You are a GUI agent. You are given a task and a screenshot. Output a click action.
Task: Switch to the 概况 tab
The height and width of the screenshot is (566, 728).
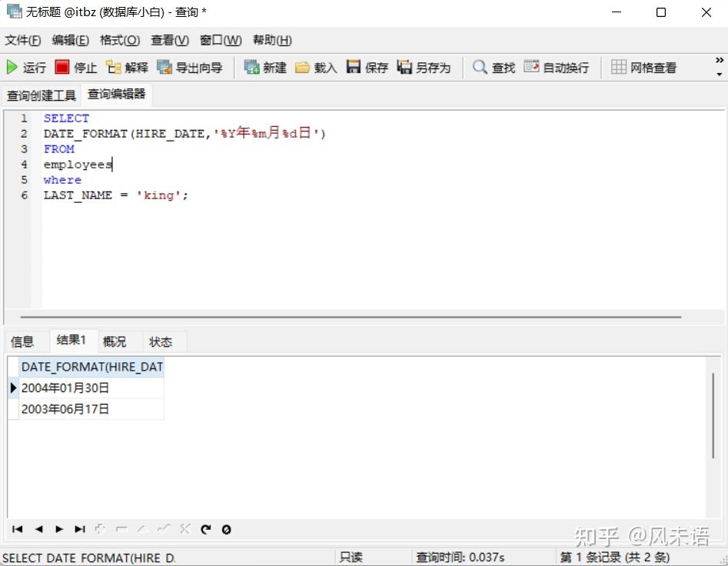115,341
